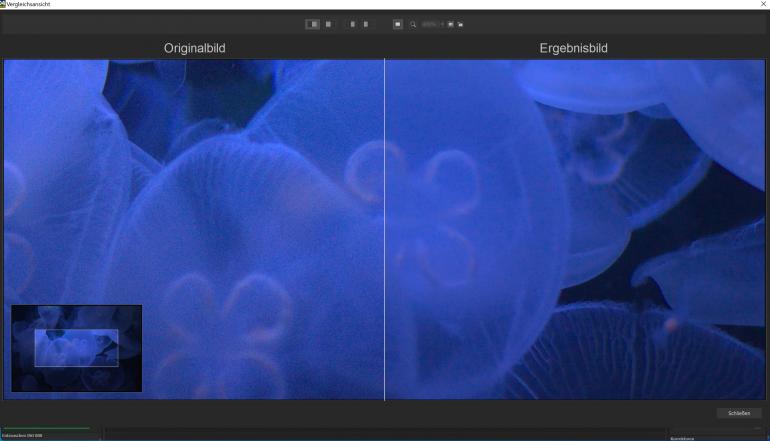Click the small arrow beside zoom percentage

(442, 24)
